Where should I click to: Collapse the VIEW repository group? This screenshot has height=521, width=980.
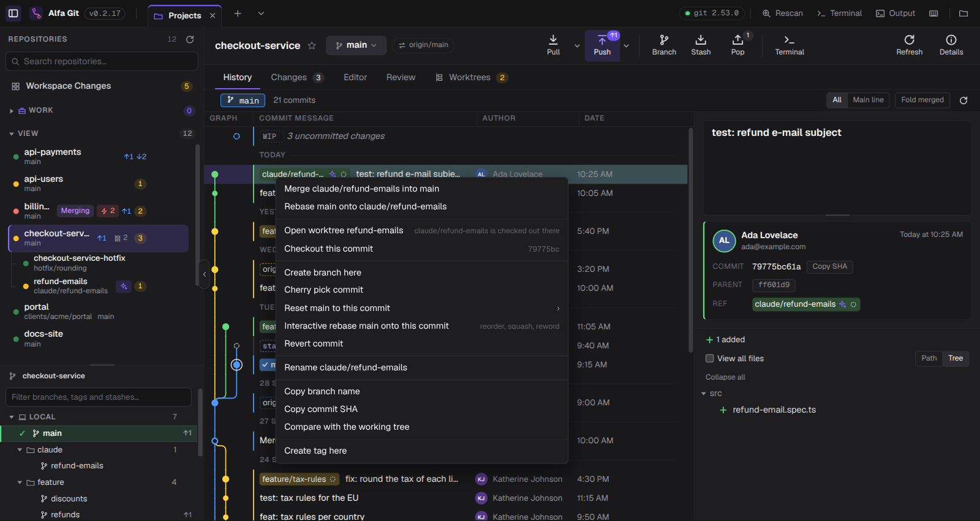[12, 133]
